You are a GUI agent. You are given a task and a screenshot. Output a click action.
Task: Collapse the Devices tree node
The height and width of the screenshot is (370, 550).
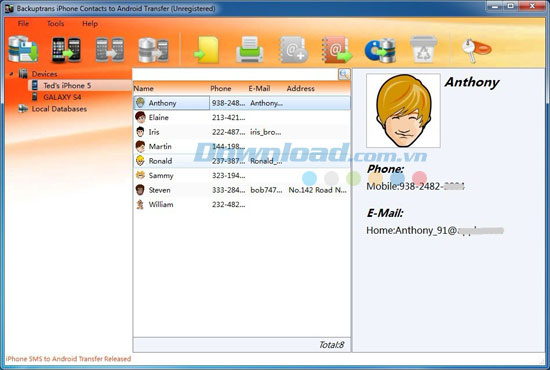[x=12, y=74]
